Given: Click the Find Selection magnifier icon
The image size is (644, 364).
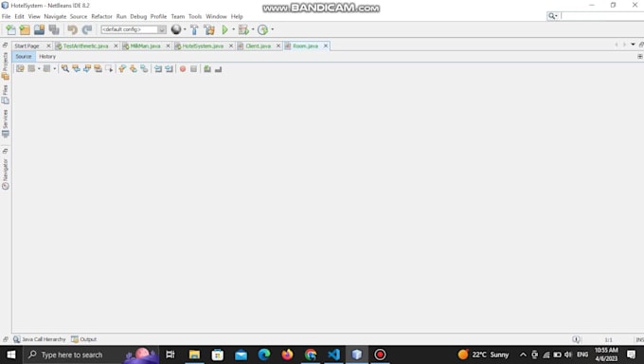Looking at the screenshot, I should coord(65,68).
